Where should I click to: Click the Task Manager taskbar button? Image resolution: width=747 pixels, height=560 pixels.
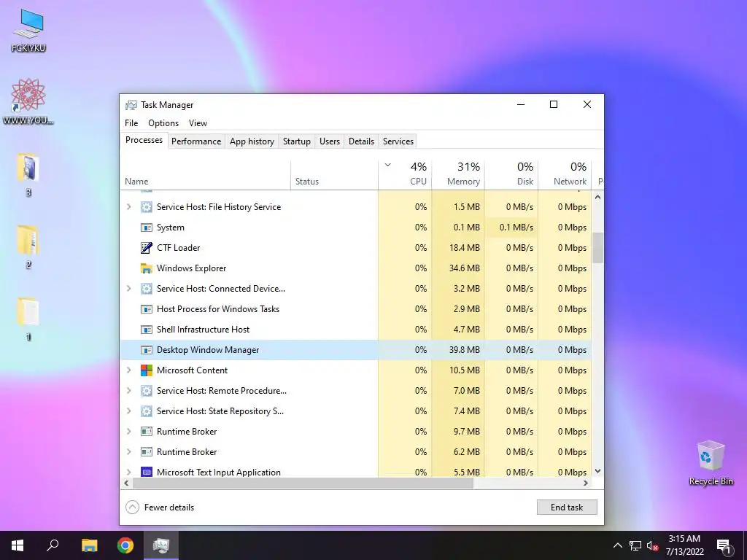click(x=161, y=545)
